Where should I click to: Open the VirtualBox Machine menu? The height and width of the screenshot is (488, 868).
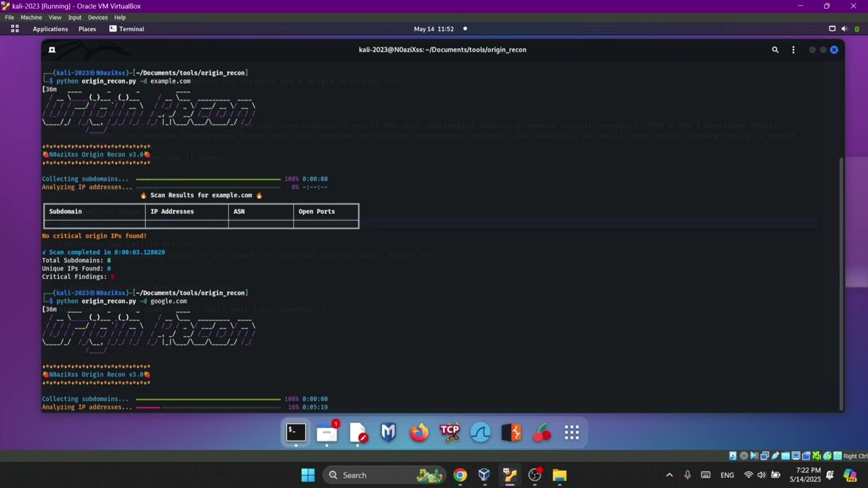[31, 17]
